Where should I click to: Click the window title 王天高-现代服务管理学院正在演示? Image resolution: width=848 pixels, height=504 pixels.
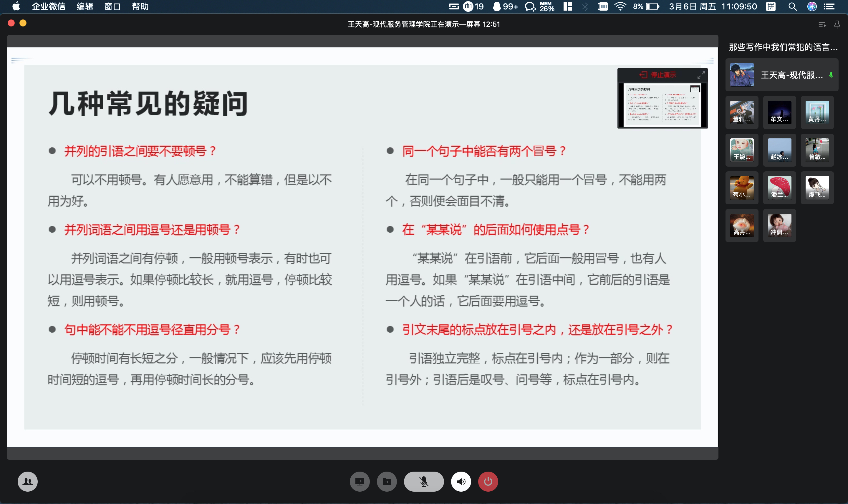(x=423, y=24)
